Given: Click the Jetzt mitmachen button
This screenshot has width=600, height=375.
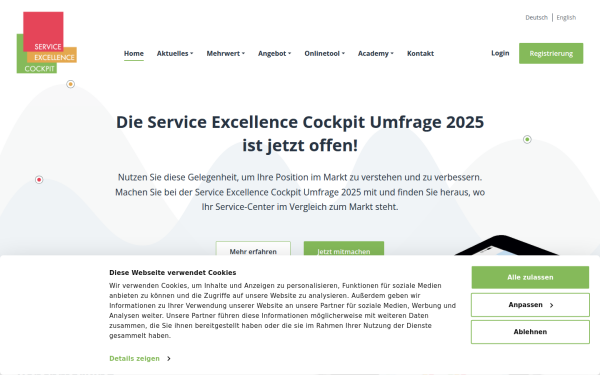Looking at the screenshot, I should [344, 249].
